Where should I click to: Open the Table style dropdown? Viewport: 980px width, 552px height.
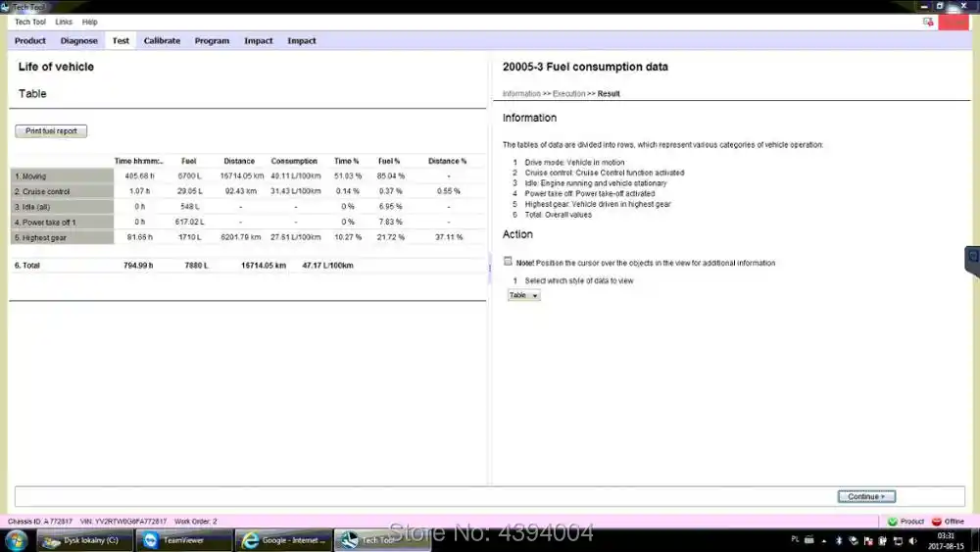[x=523, y=295]
